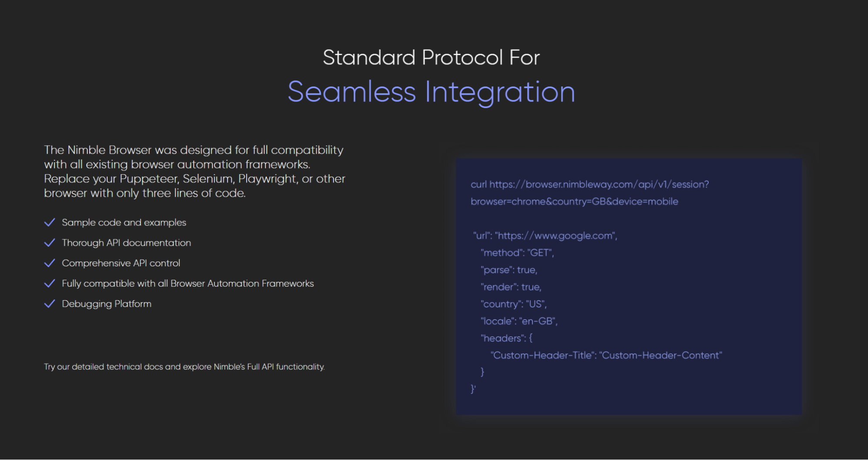Select the Sample code and examples text
868x460 pixels.
pos(124,222)
